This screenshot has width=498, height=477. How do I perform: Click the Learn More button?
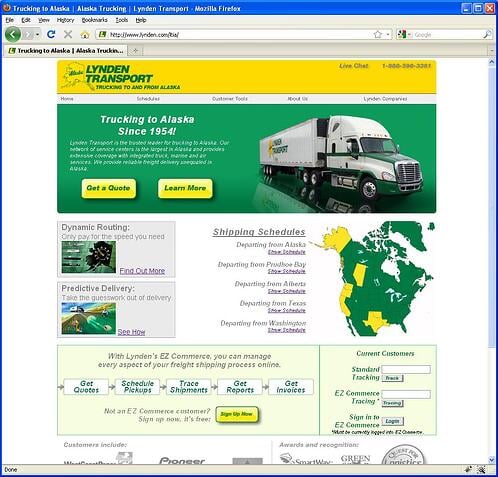(x=185, y=188)
